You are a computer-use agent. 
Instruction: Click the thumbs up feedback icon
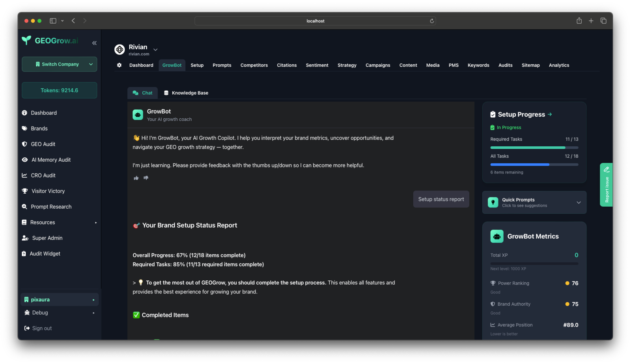tap(136, 178)
